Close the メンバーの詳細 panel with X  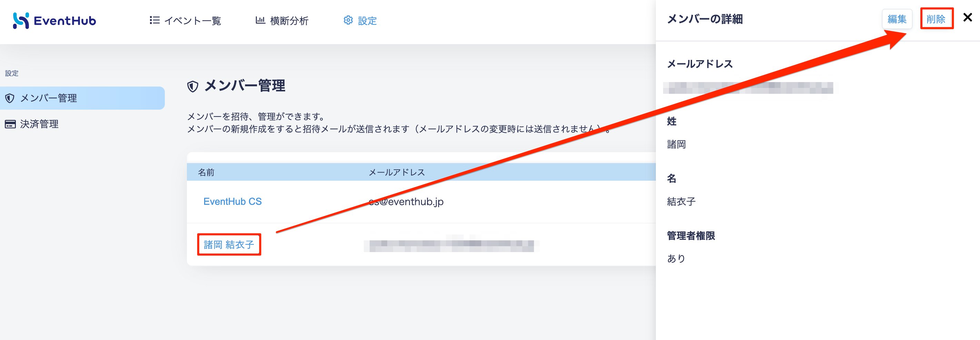[968, 18]
